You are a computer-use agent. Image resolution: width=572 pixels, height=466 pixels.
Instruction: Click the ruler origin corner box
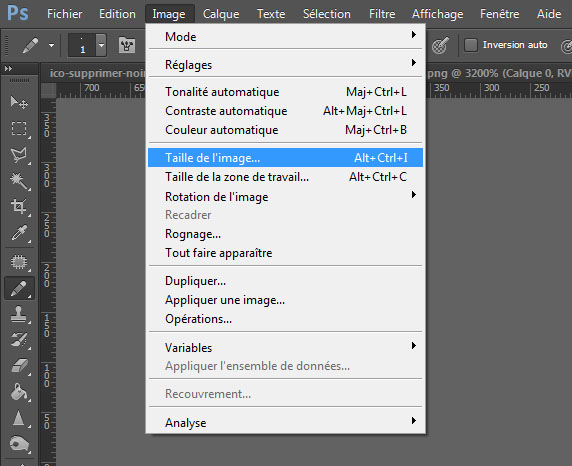pyautogui.click(x=48, y=90)
